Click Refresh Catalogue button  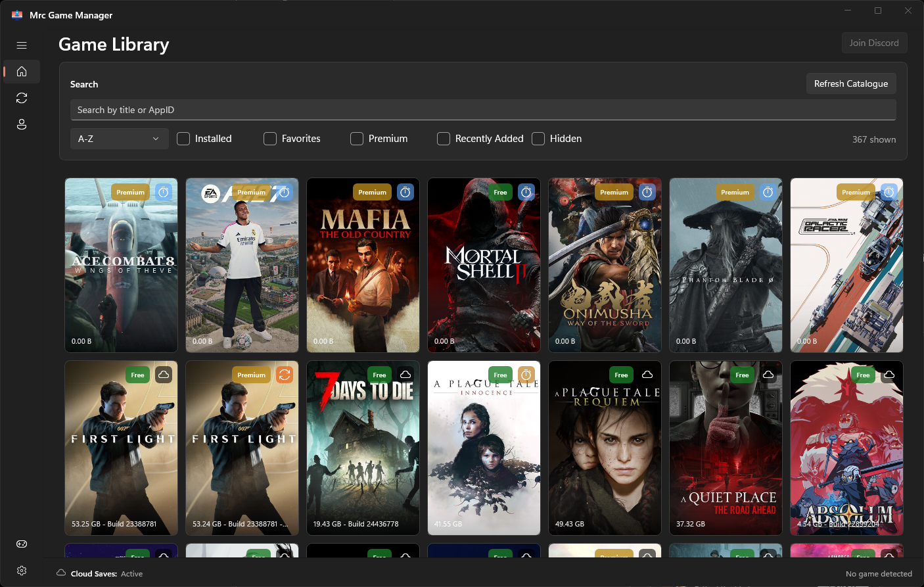click(x=850, y=83)
